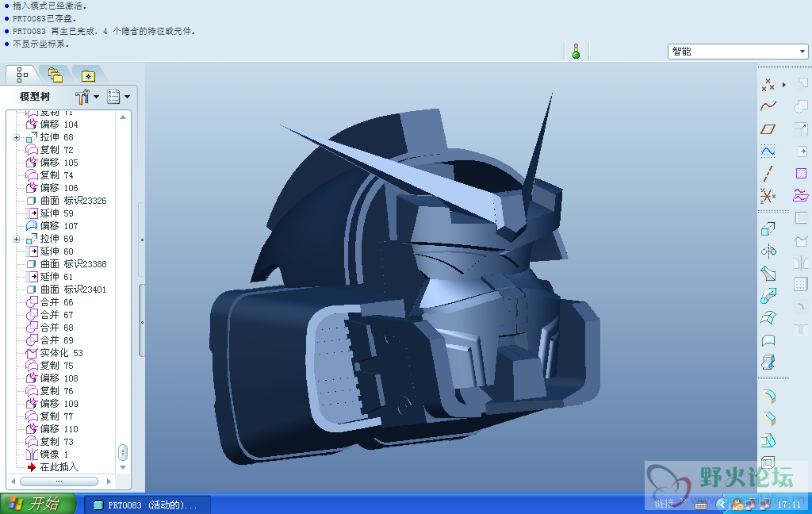812x514 pixels.
Task: Select 镜像 1 feature
Action: pyautogui.click(x=47, y=455)
